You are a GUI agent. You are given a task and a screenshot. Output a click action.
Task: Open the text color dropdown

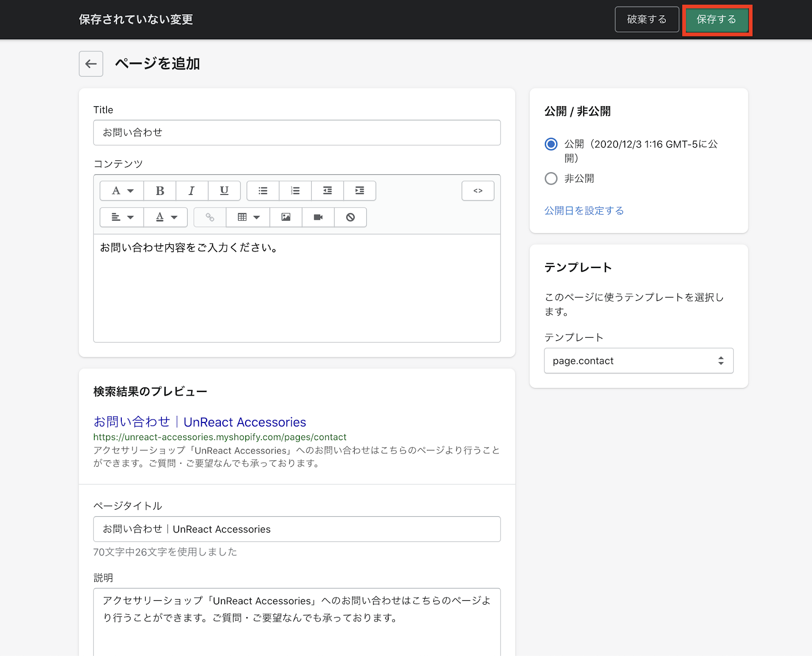pyautogui.click(x=165, y=217)
